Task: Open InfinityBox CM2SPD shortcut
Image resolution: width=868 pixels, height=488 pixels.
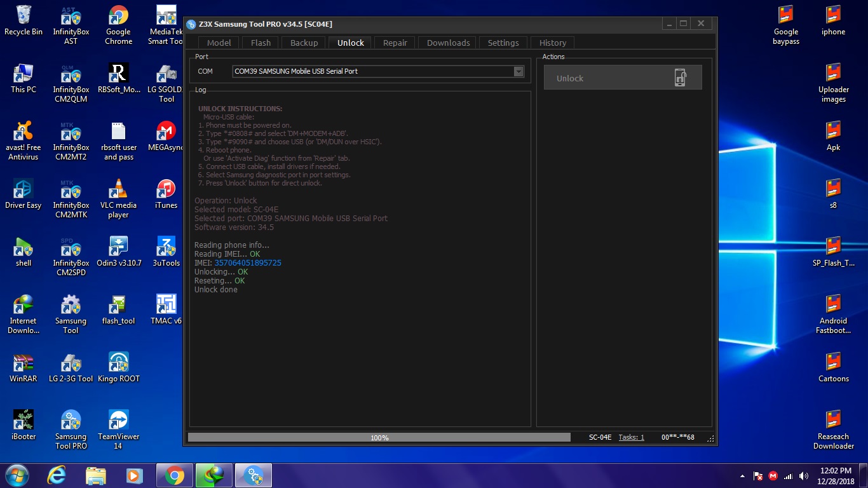Action: coord(71,257)
